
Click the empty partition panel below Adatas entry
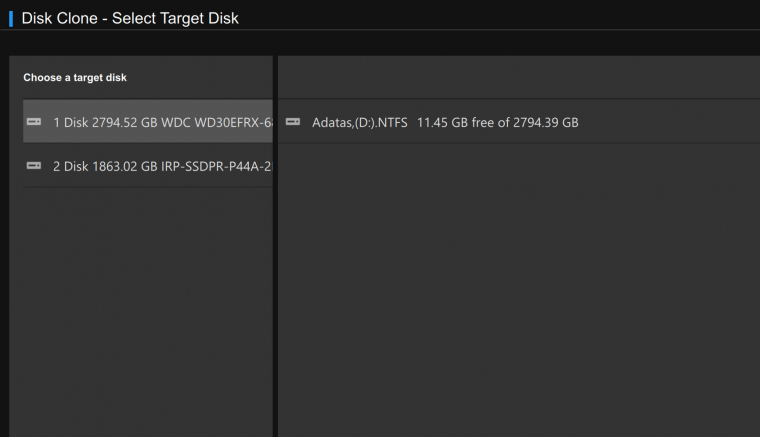click(519, 291)
